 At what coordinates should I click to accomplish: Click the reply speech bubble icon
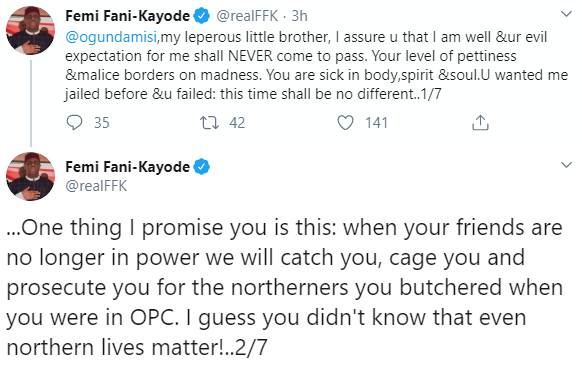pyautogui.click(x=74, y=123)
